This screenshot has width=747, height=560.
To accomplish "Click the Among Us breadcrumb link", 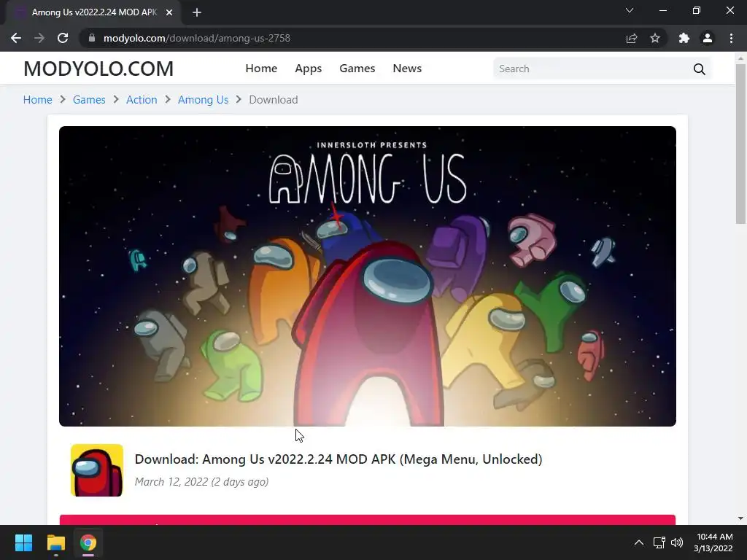I will (x=203, y=99).
